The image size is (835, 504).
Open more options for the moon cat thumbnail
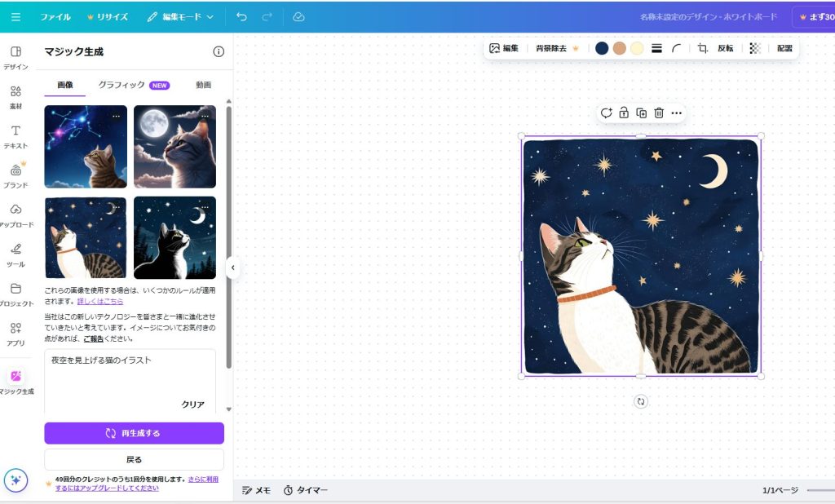click(205, 116)
